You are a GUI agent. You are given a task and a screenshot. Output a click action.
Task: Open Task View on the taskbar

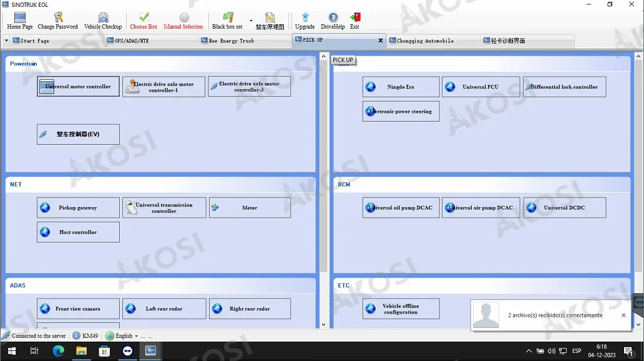34,351
